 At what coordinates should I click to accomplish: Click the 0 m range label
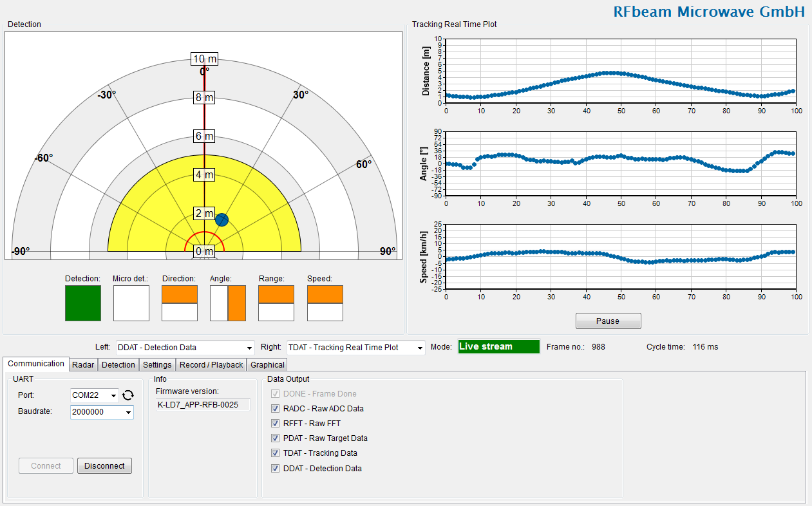205,251
